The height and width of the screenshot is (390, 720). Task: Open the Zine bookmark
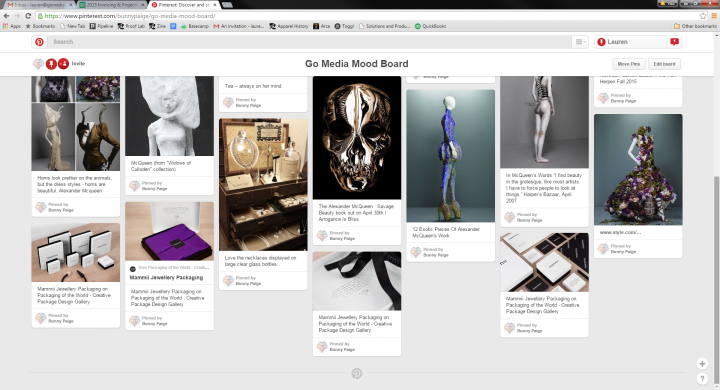tap(158, 26)
